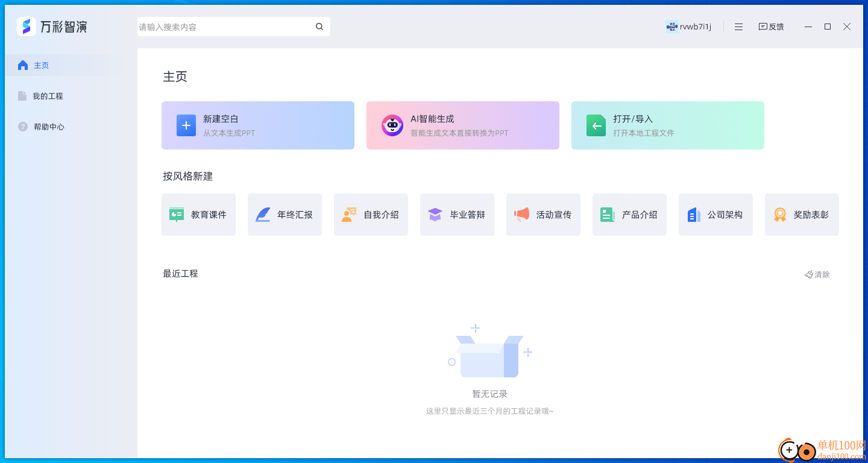Clear recent projects with 清除

pyautogui.click(x=817, y=274)
